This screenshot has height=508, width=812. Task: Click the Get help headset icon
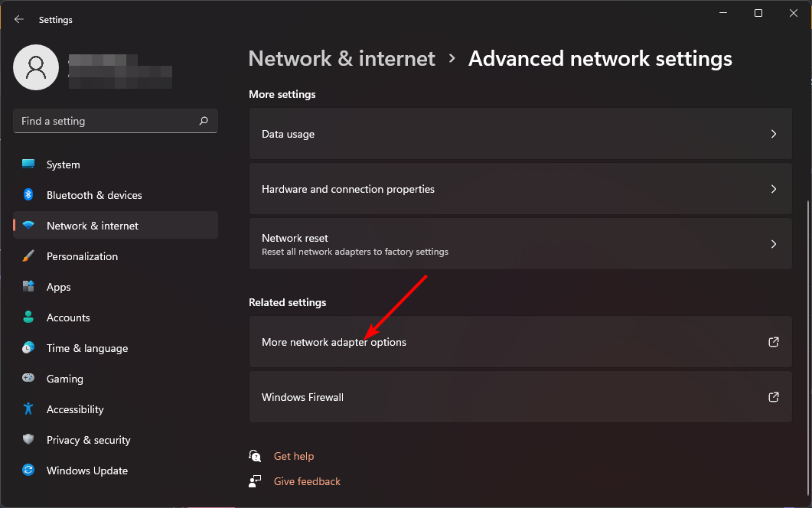(255, 455)
